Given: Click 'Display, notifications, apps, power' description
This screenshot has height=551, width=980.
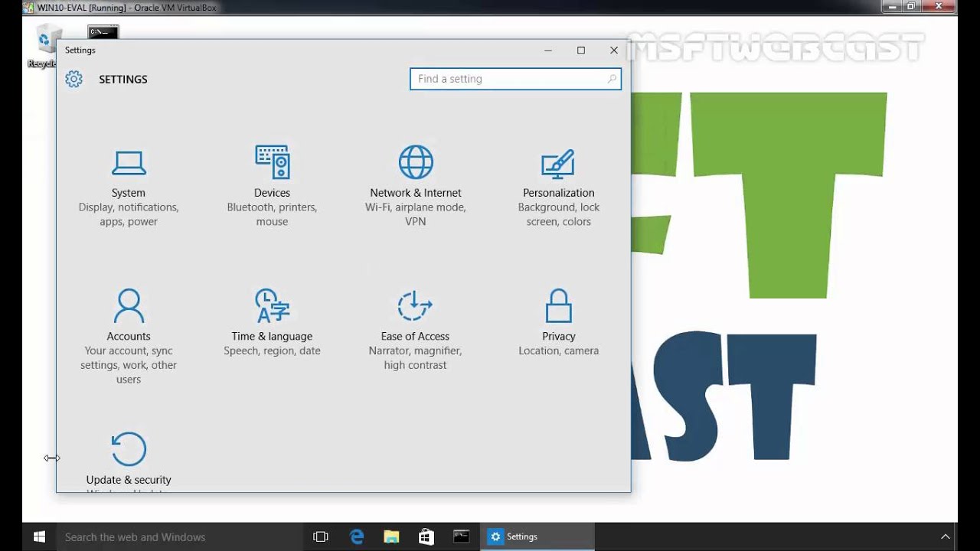Looking at the screenshot, I should point(129,214).
